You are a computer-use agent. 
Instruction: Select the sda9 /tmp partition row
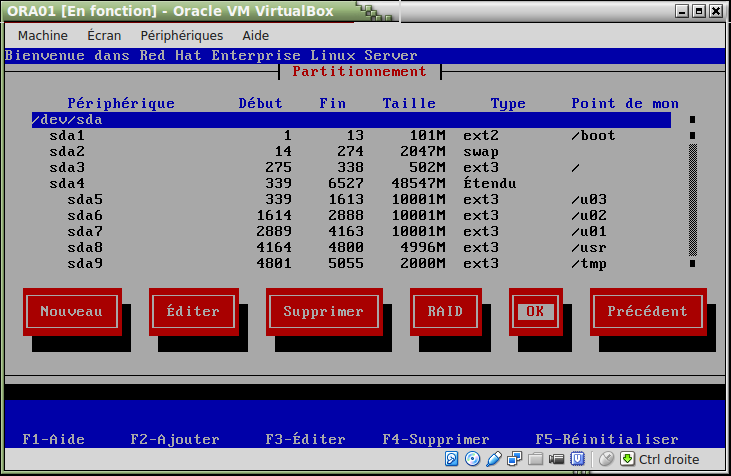point(351,263)
